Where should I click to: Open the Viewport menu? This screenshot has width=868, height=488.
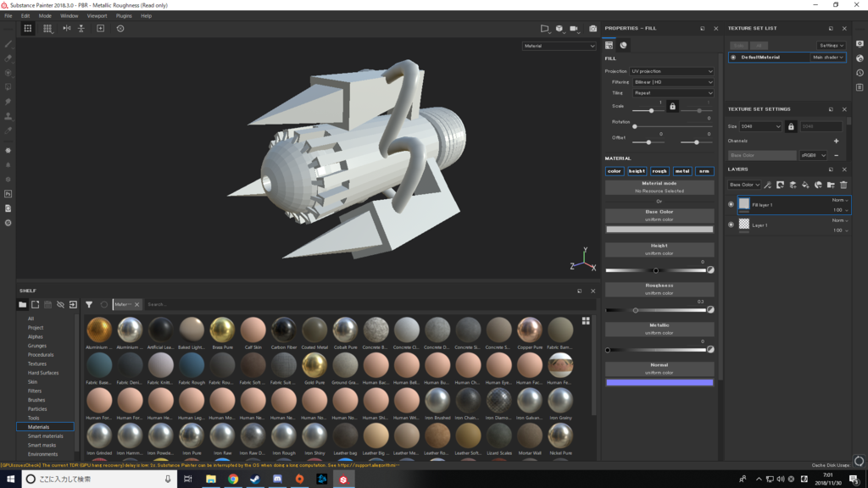coord(97,16)
